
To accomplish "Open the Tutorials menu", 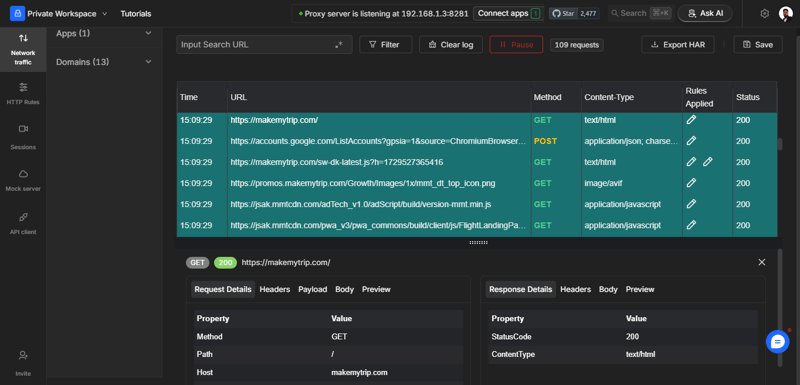I will [136, 14].
